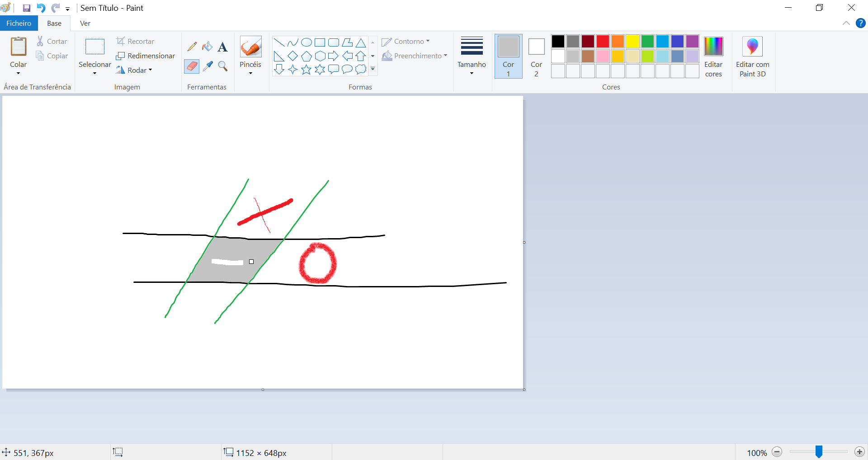The height and width of the screenshot is (460, 868).
Task: Pick the green color swatch
Action: tap(647, 42)
